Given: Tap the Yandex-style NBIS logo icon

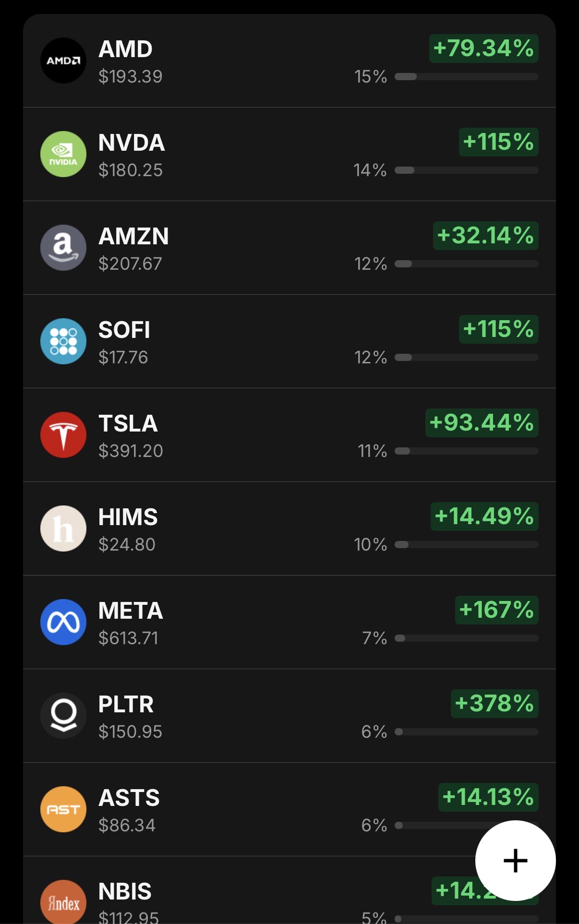Looking at the screenshot, I should (x=63, y=902).
